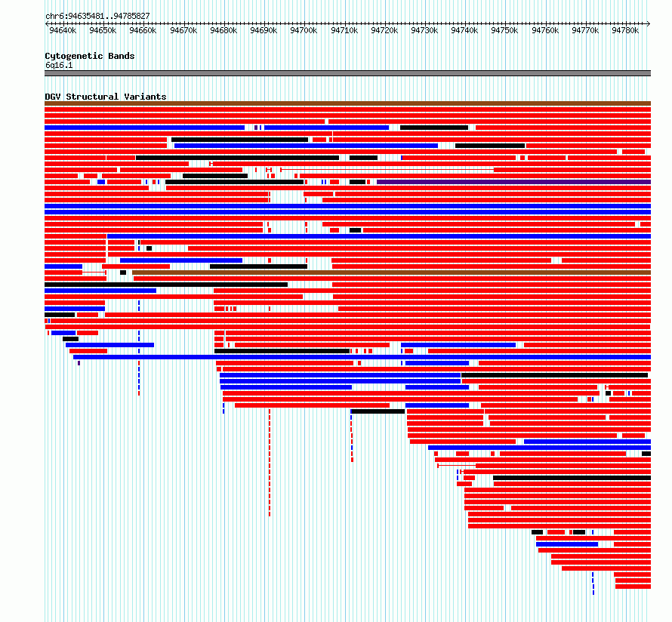Open the DGV Structural Variants track title
The height and width of the screenshot is (622, 672).
tap(106, 97)
